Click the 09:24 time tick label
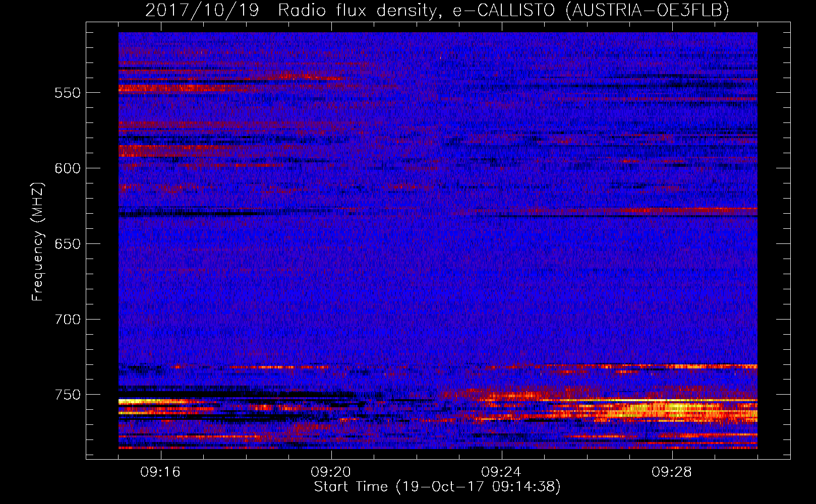This screenshot has height=504, width=816. point(501,472)
